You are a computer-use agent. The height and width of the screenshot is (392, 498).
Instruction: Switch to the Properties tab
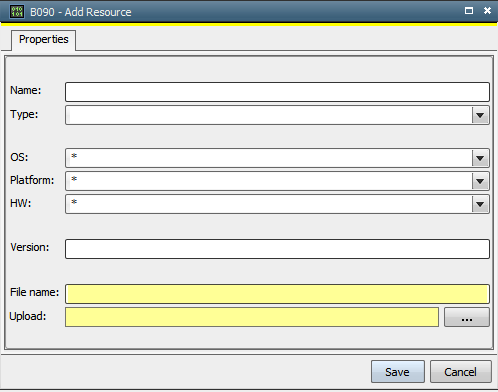(44, 40)
